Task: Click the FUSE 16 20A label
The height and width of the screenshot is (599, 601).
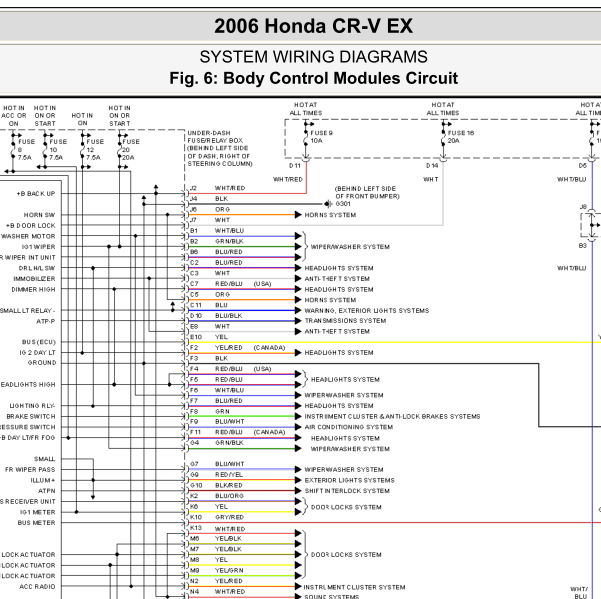Action: point(461,137)
